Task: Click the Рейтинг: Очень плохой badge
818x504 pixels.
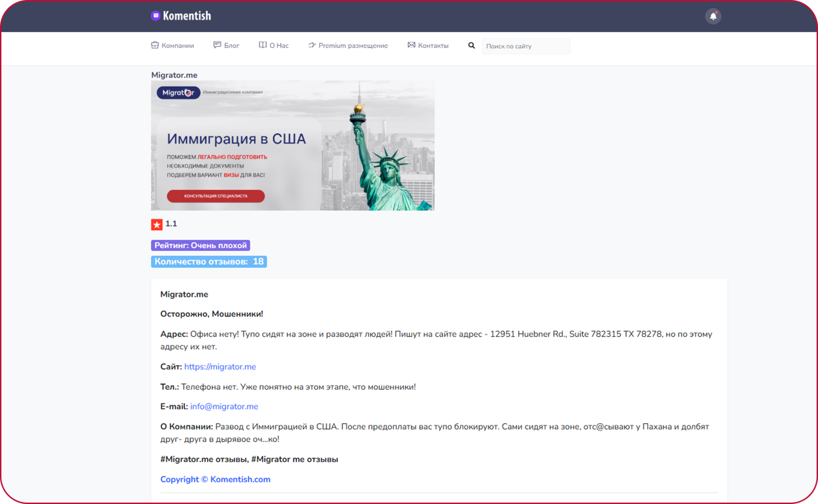Action: pyautogui.click(x=201, y=245)
